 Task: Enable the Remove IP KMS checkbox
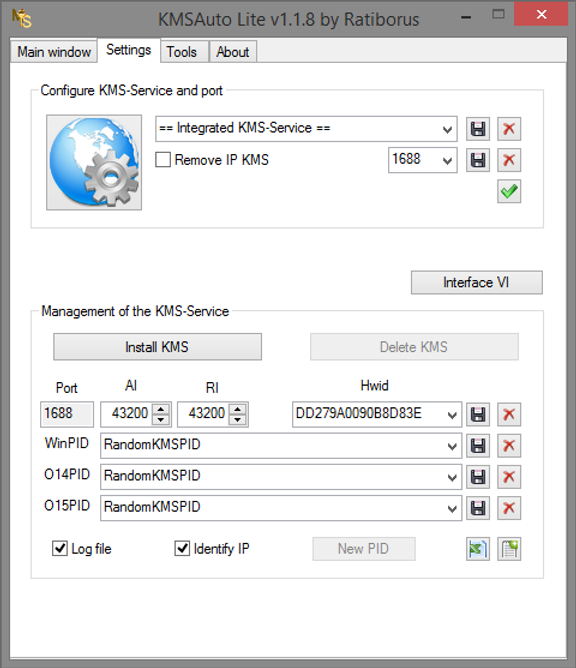[163, 160]
